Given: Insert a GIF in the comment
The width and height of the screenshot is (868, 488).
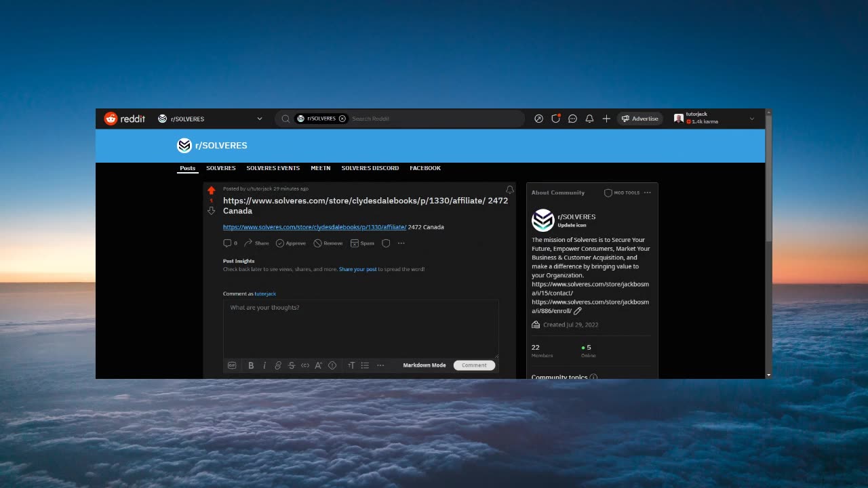Looking at the screenshot, I should 232,365.
